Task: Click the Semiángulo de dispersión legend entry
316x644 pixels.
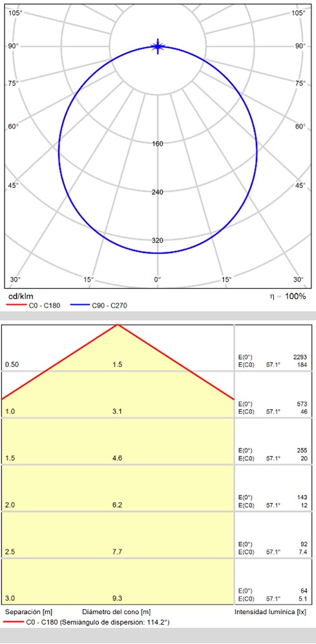Action: coord(86,623)
